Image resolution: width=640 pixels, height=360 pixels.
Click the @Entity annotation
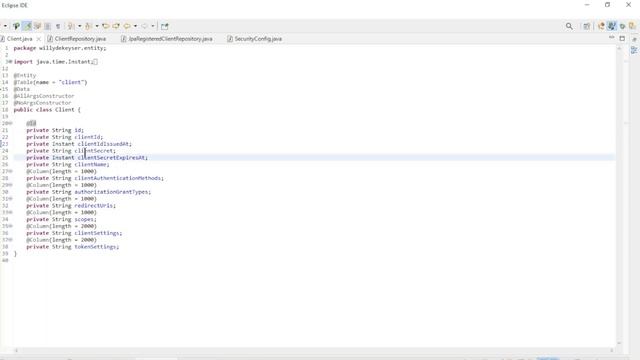point(25,76)
